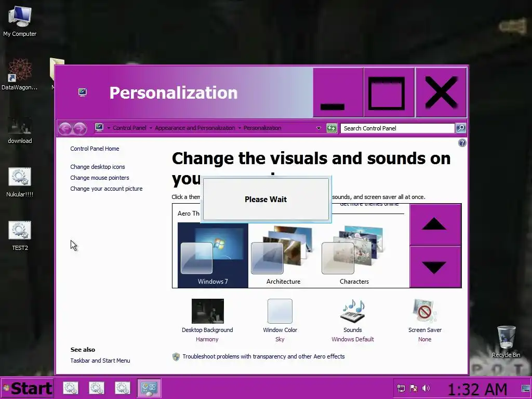Click the Please Wait dialog
The height and width of the screenshot is (399, 532).
[x=265, y=199]
